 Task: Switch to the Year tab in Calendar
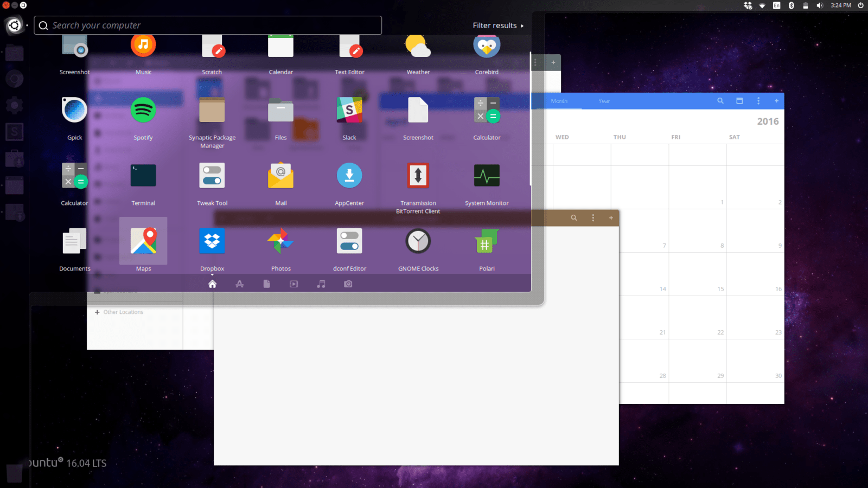(x=604, y=101)
